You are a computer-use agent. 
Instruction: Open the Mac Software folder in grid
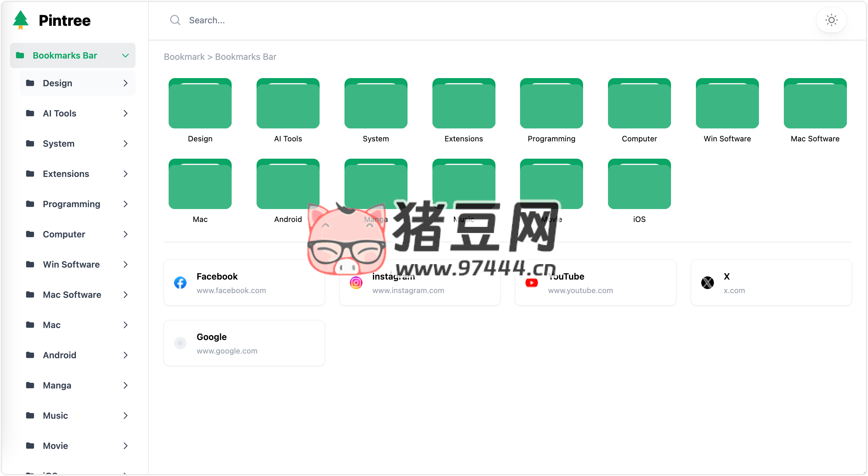[815, 104]
